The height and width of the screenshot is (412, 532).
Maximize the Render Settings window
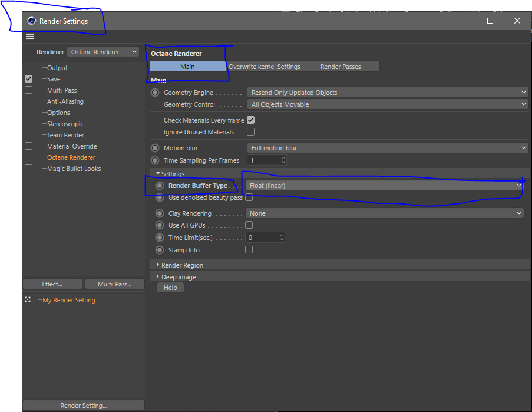(490, 21)
